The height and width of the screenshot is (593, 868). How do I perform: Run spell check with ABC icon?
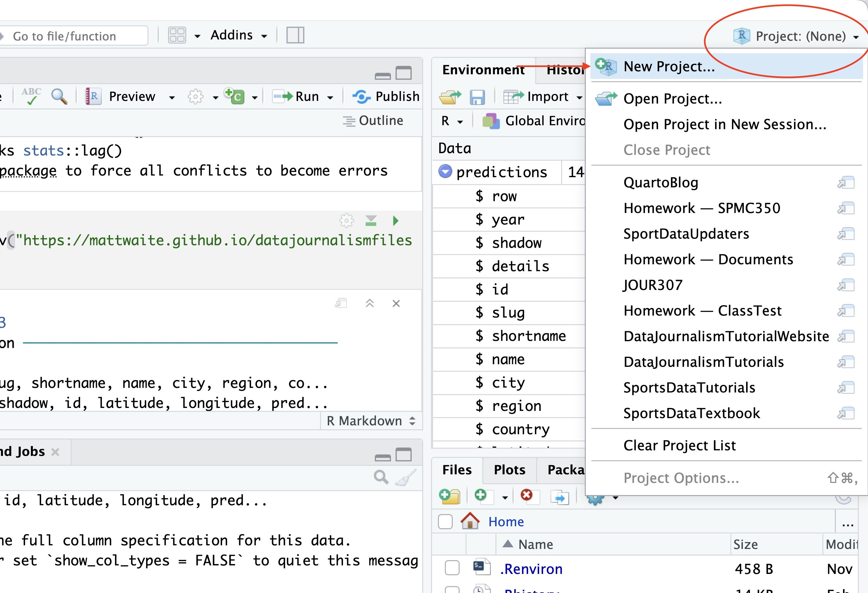coord(31,96)
